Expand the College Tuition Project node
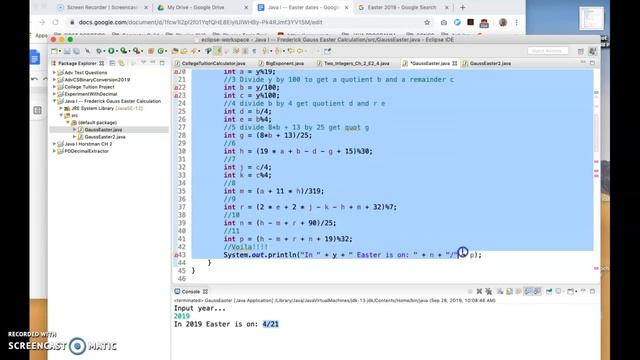This screenshot has width=640, height=360. click(54, 87)
